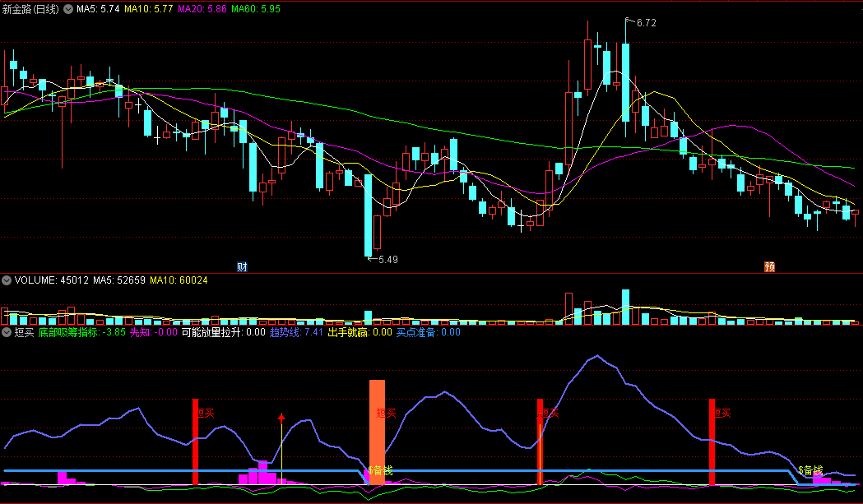The width and height of the screenshot is (863, 504).
Task: Select the 趋势线: 7.41 readout
Action: click(296, 332)
